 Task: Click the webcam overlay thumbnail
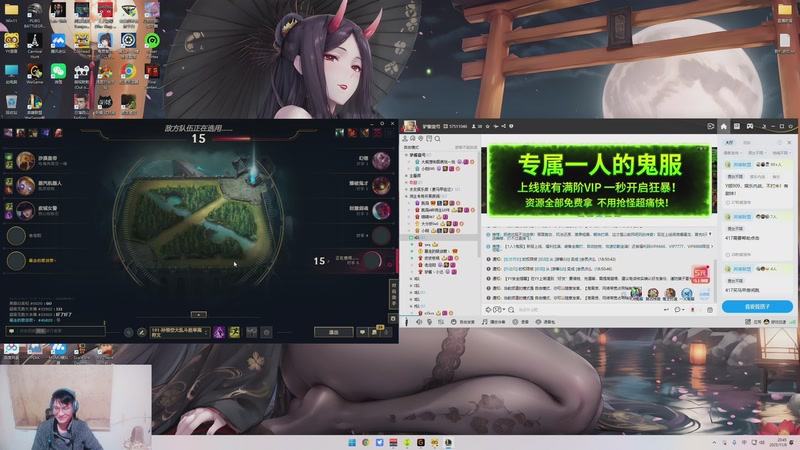[x=76, y=407]
